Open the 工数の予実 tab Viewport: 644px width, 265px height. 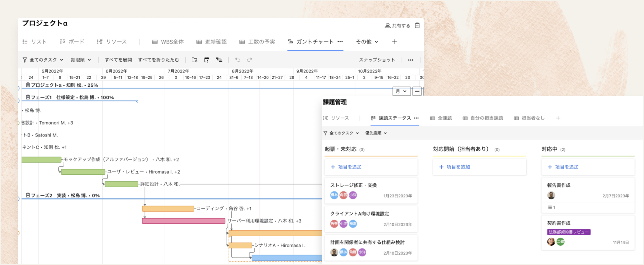coord(257,42)
